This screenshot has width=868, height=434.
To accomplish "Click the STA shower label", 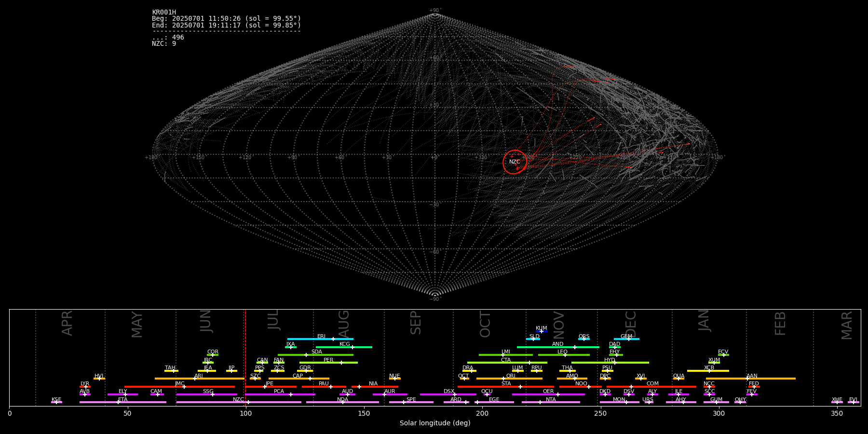I will 506,384.
